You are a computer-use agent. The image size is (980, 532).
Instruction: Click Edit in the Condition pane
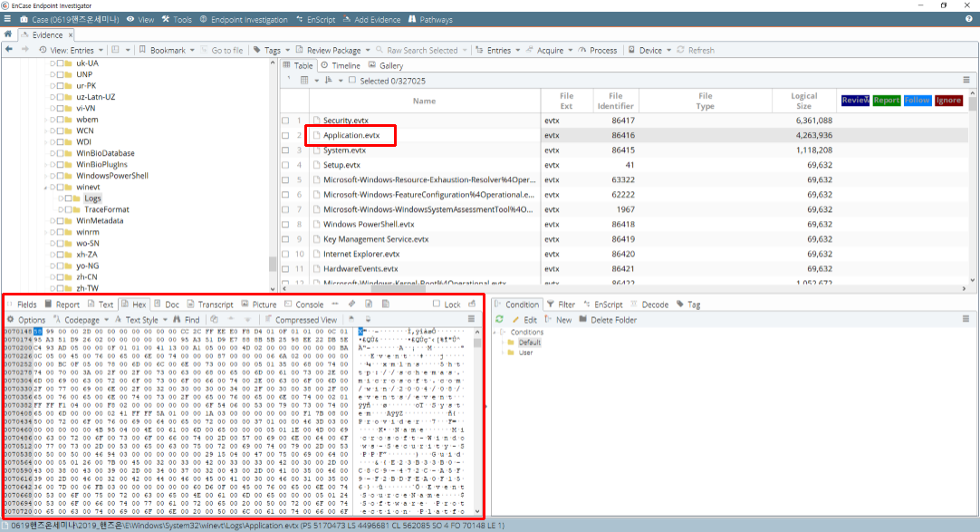pyautogui.click(x=524, y=319)
